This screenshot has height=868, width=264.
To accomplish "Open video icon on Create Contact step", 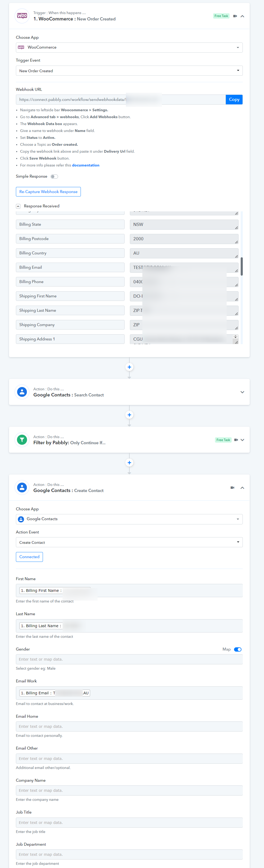I will [232, 488].
